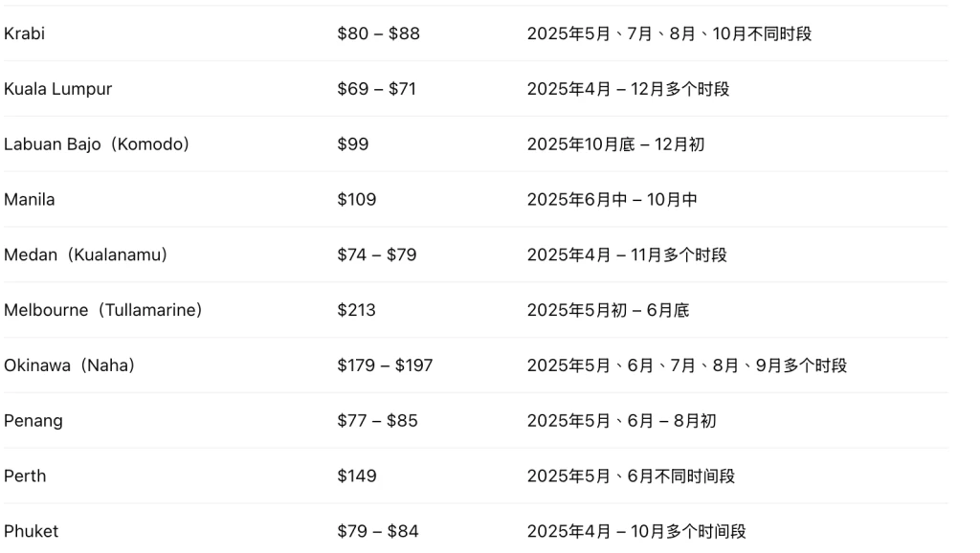Select the $69 – $71 price cell

[x=376, y=89]
